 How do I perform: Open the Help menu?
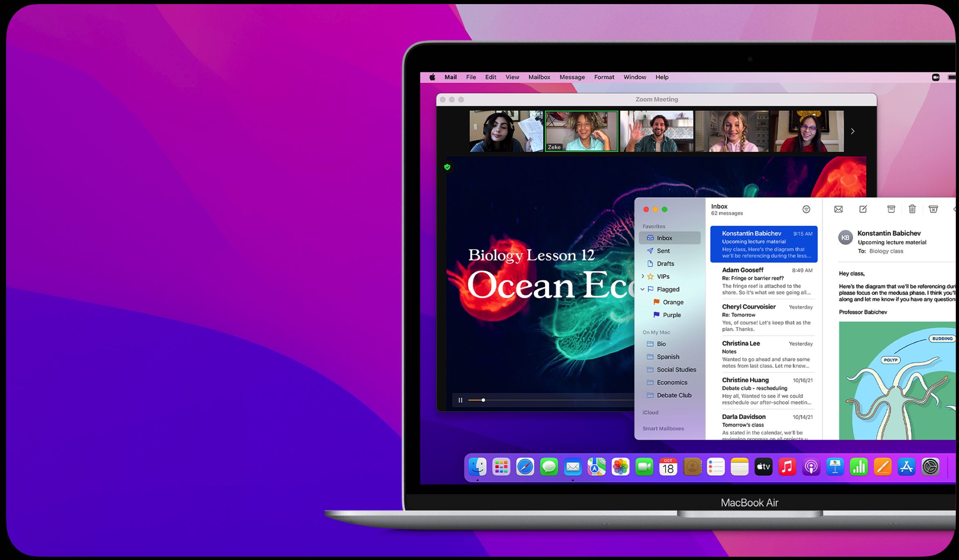point(662,77)
